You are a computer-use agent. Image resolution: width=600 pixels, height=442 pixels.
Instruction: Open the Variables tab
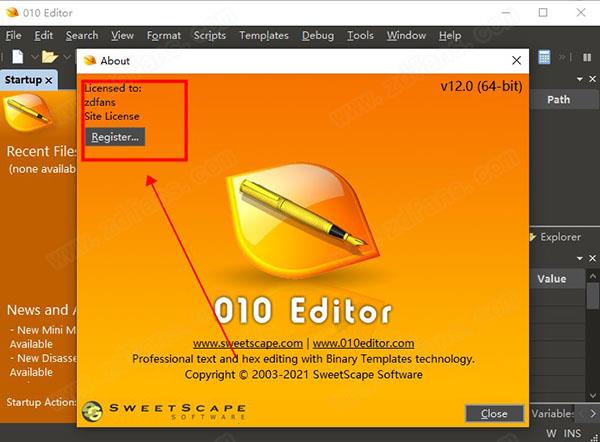(x=552, y=414)
